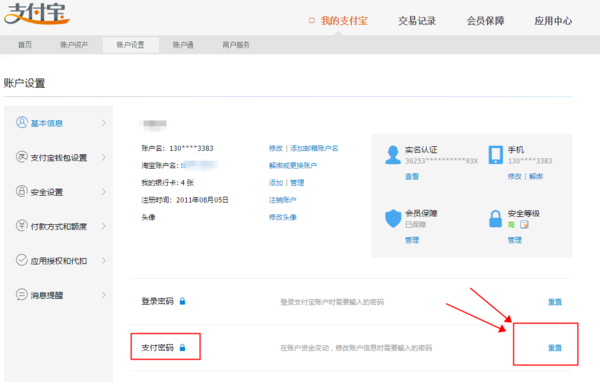Viewport: 600px width, 382px height.
Task: Expand the 基本信息 chevron
Action: [103, 123]
